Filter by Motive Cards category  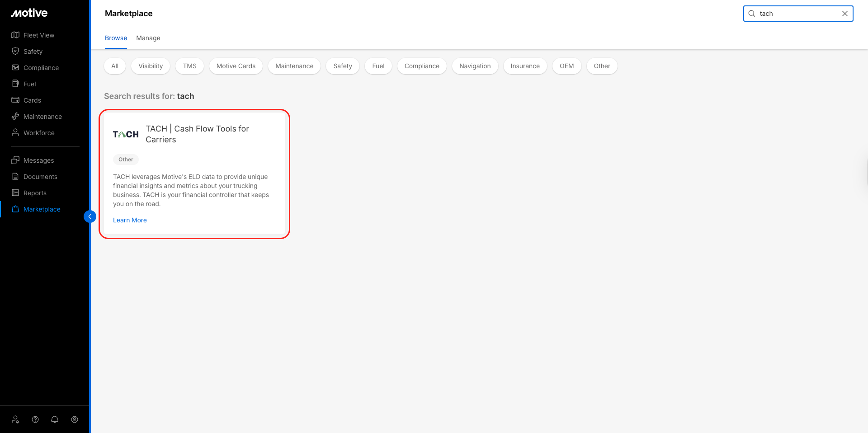pyautogui.click(x=236, y=66)
